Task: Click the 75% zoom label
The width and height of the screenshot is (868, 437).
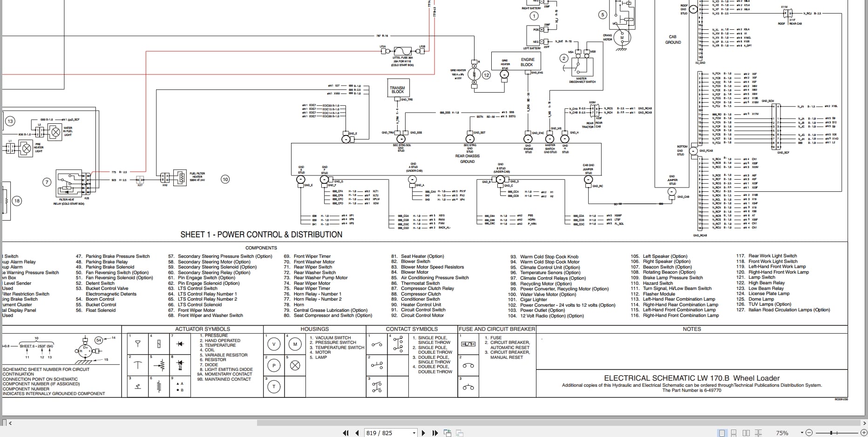Action: (x=783, y=433)
